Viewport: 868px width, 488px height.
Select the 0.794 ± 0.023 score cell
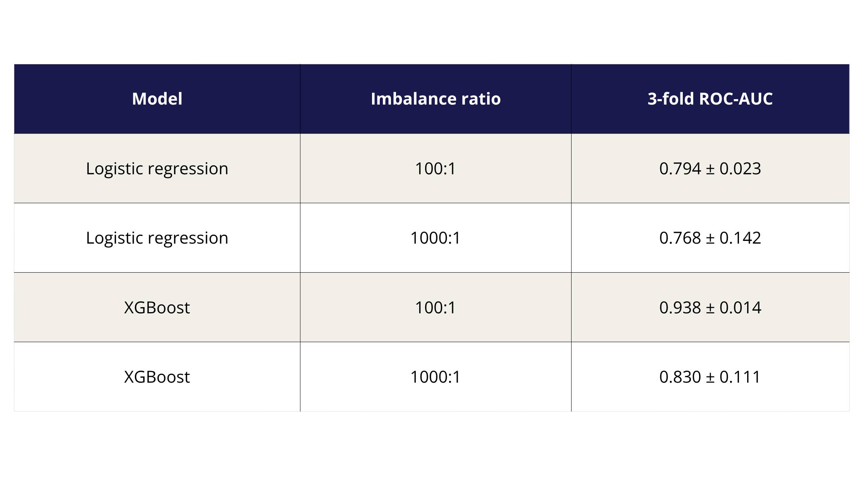[710, 168]
